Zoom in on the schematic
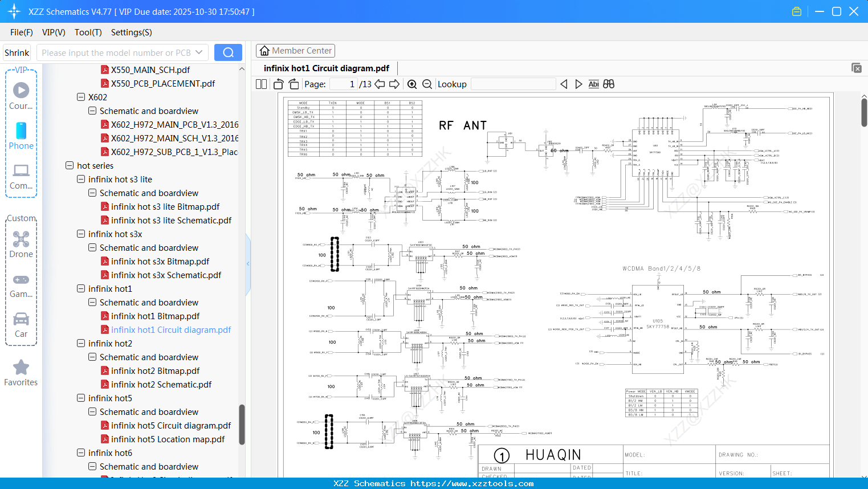 pyautogui.click(x=411, y=84)
